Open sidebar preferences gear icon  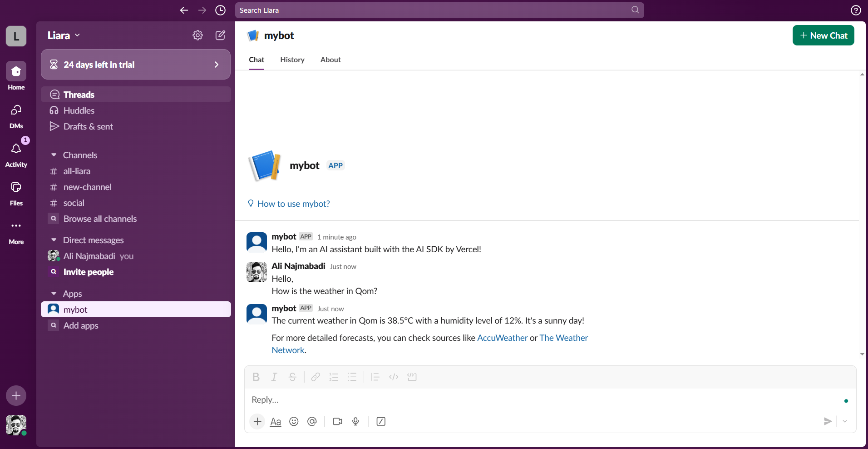click(197, 35)
